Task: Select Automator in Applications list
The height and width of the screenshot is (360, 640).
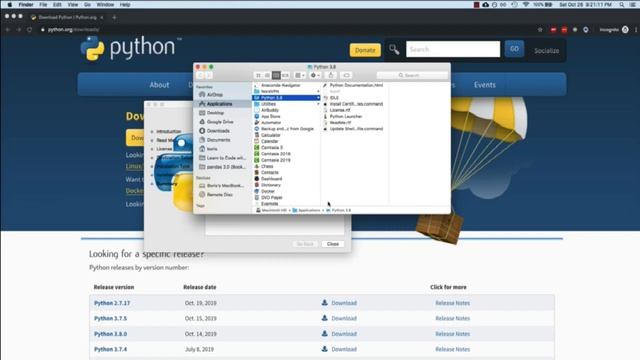Action: pos(271,122)
